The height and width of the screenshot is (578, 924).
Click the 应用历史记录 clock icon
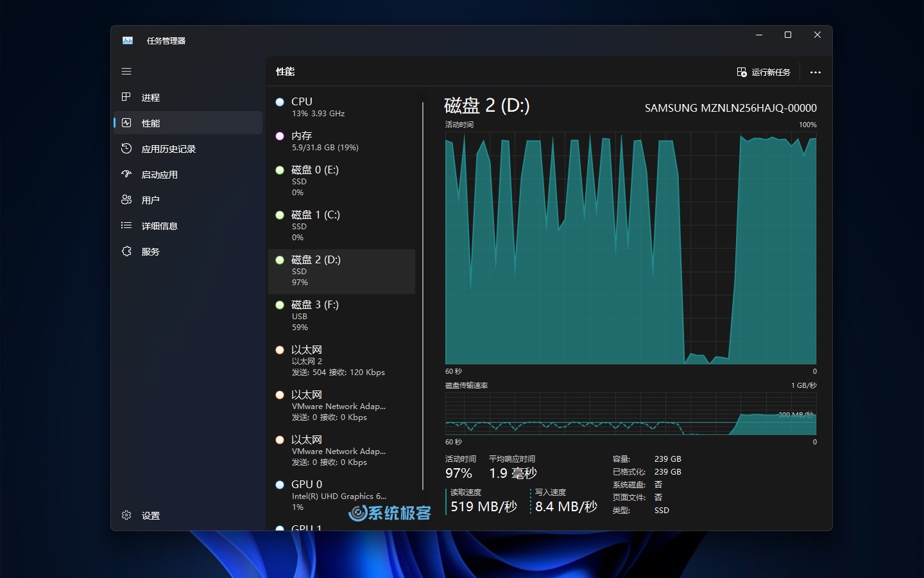(x=126, y=148)
